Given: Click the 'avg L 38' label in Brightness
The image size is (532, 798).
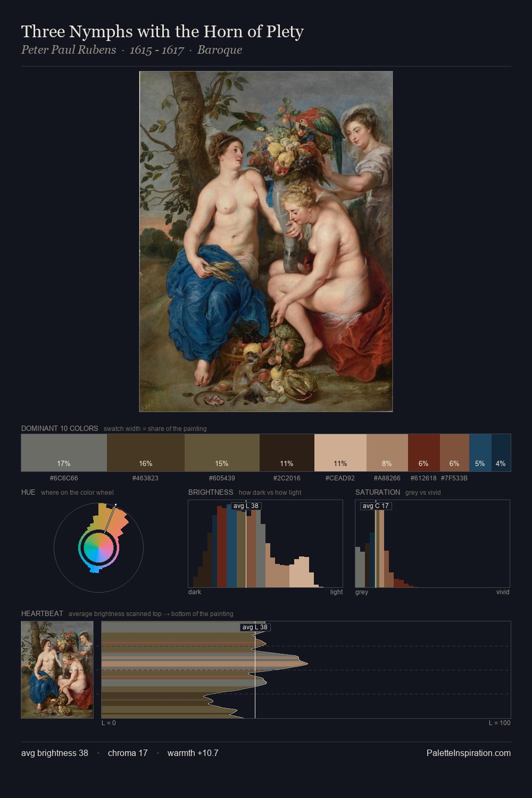Looking at the screenshot, I should click(246, 506).
